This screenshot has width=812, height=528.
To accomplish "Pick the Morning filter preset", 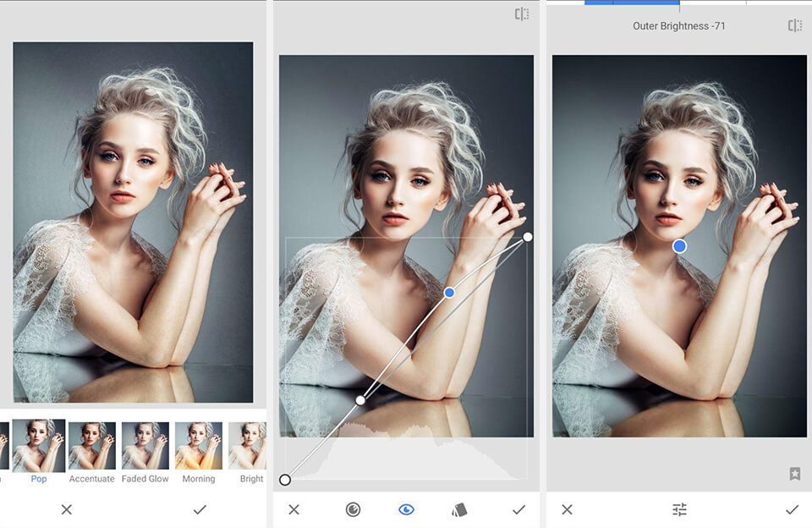I will [x=199, y=446].
